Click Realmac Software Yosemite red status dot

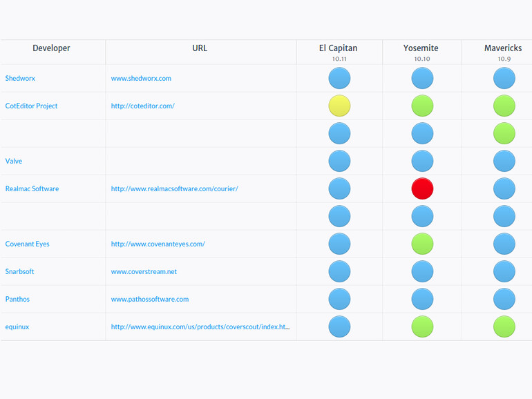coord(422,189)
